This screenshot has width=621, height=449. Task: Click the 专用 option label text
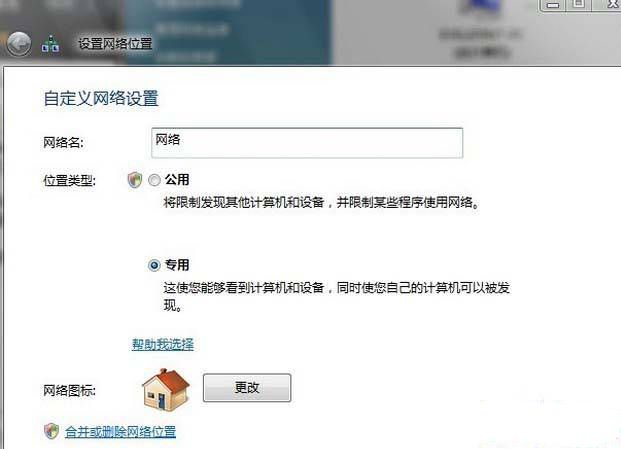tap(177, 264)
